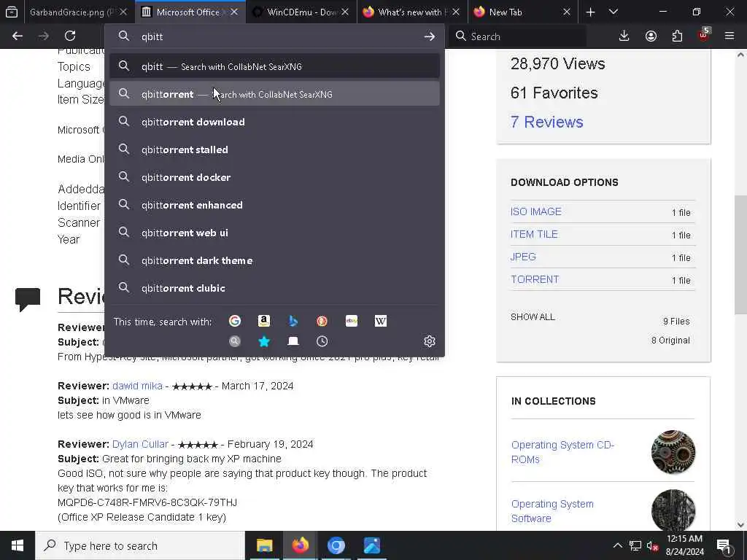The height and width of the screenshot is (560, 747).
Task: Select the 'qbitt' search suggestion
Action: pyautogui.click(x=274, y=66)
